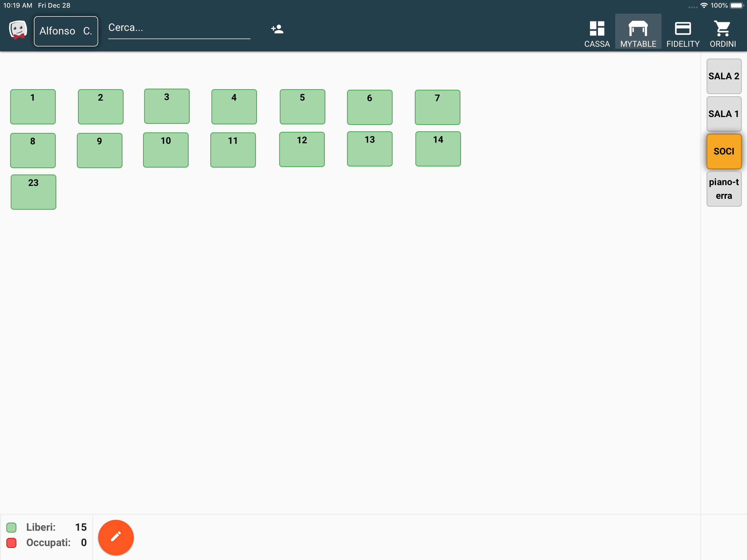Open table 7
Viewport: 747px width, 560px height.
pos(437,107)
